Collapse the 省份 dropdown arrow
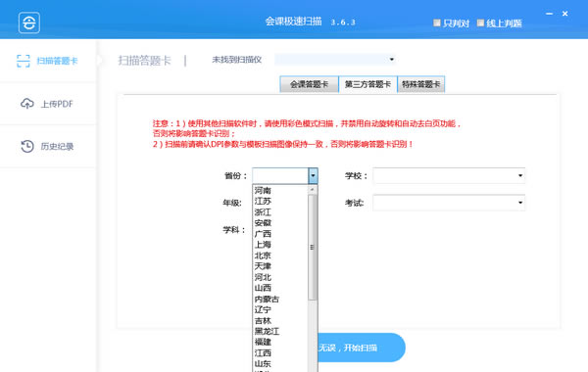Image resolution: width=588 pixels, height=372 pixels. 313,175
